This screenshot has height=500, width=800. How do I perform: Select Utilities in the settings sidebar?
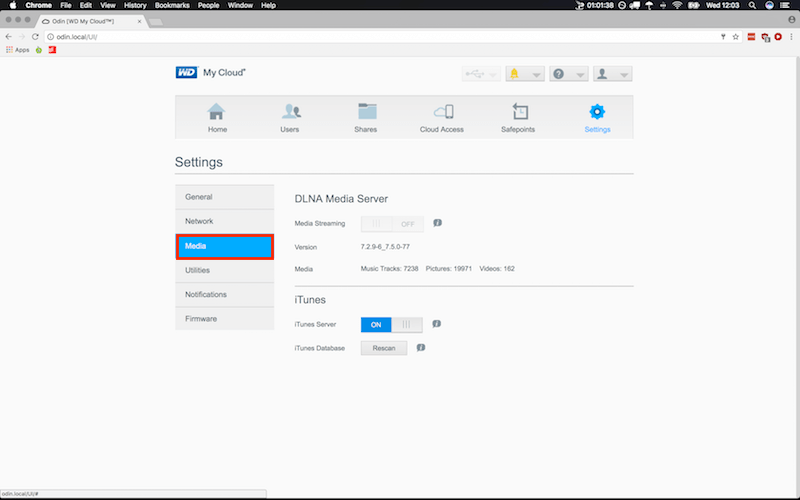click(x=224, y=270)
